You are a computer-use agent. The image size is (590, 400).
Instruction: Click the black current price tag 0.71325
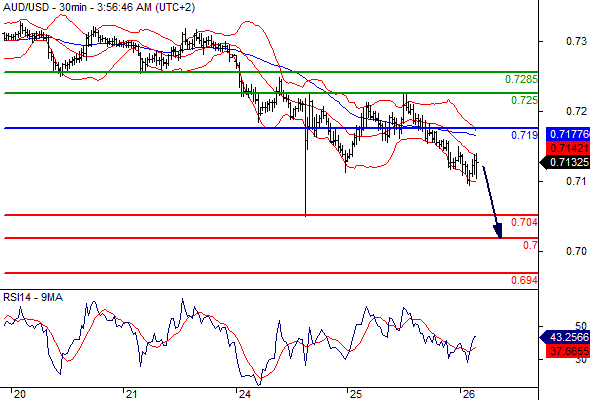pyautogui.click(x=565, y=162)
